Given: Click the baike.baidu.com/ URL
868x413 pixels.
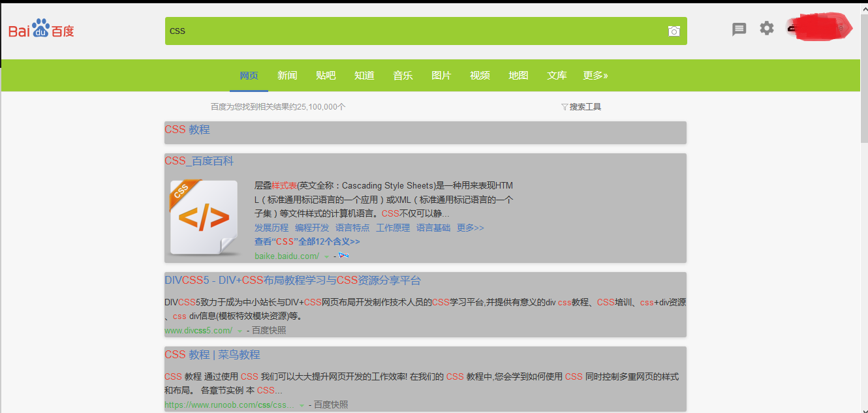Looking at the screenshot, I should (x=287, y=256).
